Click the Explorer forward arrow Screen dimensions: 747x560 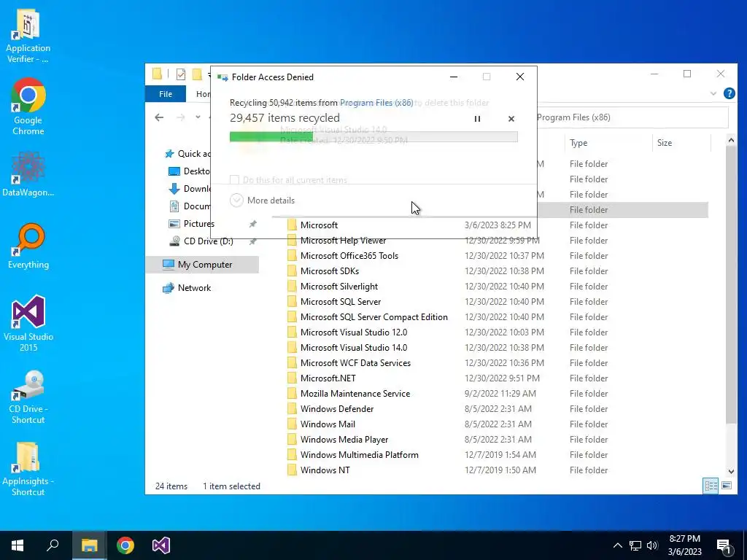(181, 117)
